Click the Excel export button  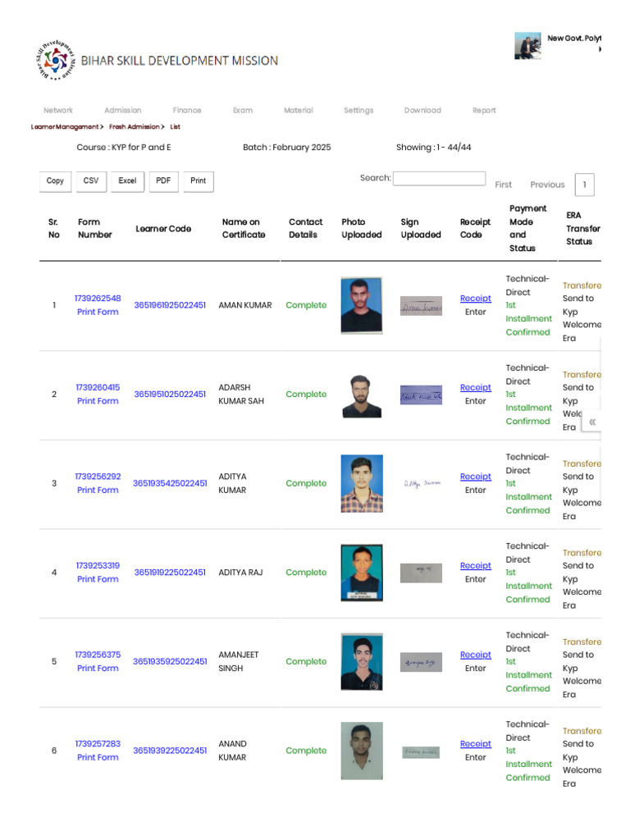click(x=127, y=180)
